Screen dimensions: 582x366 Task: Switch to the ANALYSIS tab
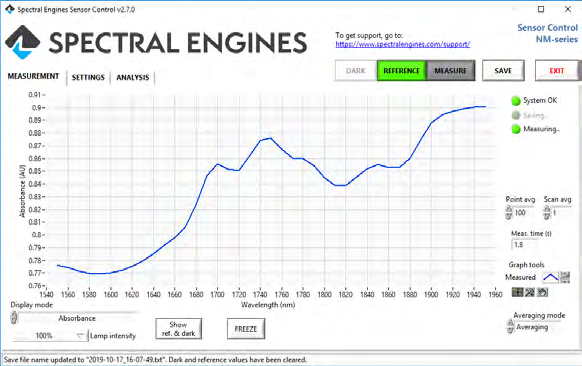pos(133,77)
